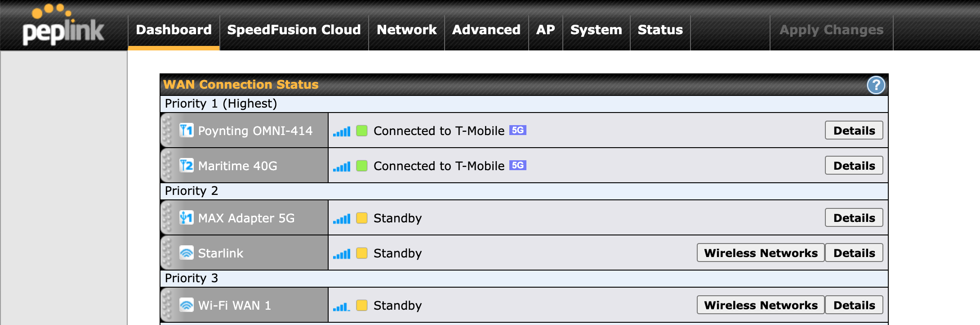The height and width of the screenshot is (325, 980).
Task: Click the WAN Connection Status title
Action: (241, 85)
